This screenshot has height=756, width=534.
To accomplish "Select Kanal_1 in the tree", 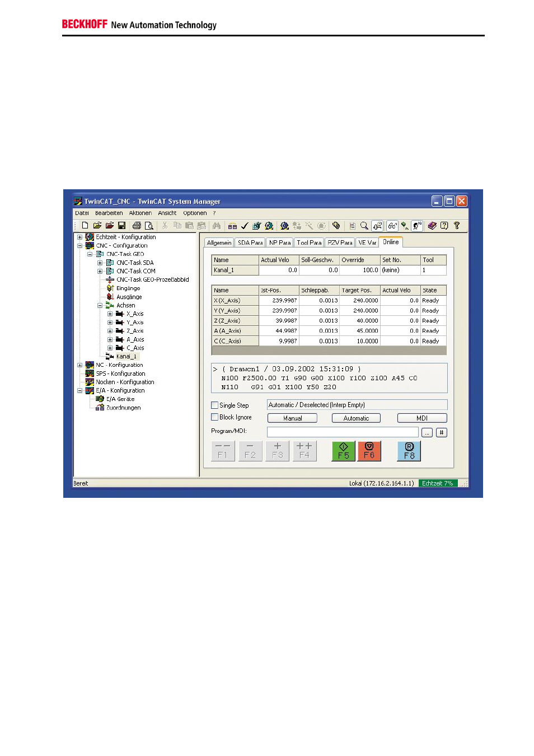I will (126, 357).
